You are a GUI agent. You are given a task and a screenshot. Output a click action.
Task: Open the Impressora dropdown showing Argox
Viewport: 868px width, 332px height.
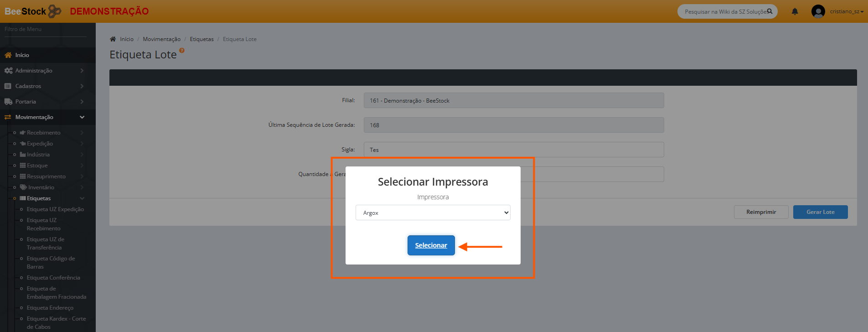433,213
